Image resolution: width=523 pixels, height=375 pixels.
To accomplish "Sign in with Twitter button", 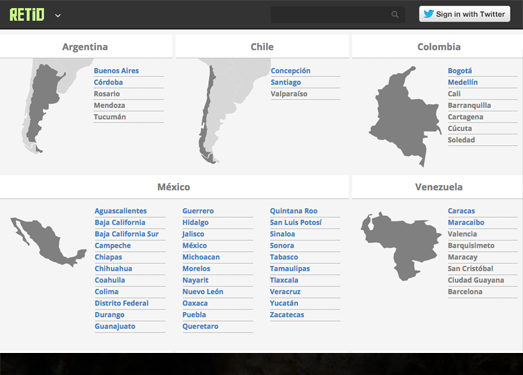I will tap(464, 14).
